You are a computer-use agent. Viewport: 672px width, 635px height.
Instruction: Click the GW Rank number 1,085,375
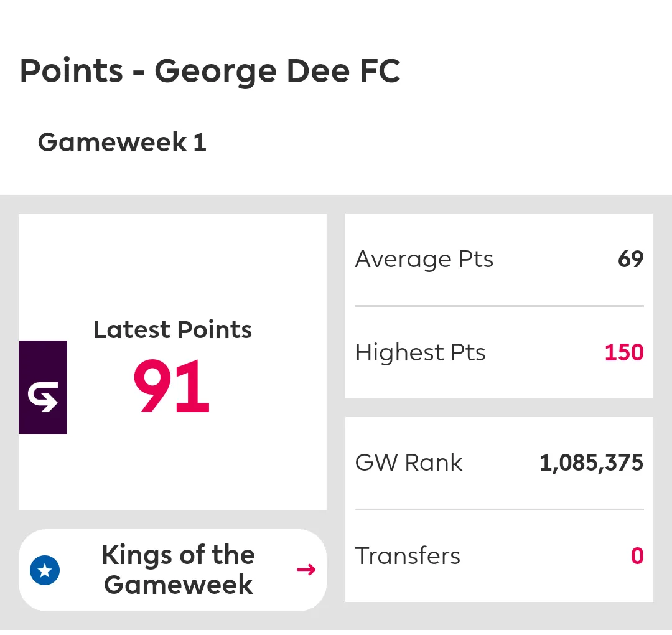point(591,463)
